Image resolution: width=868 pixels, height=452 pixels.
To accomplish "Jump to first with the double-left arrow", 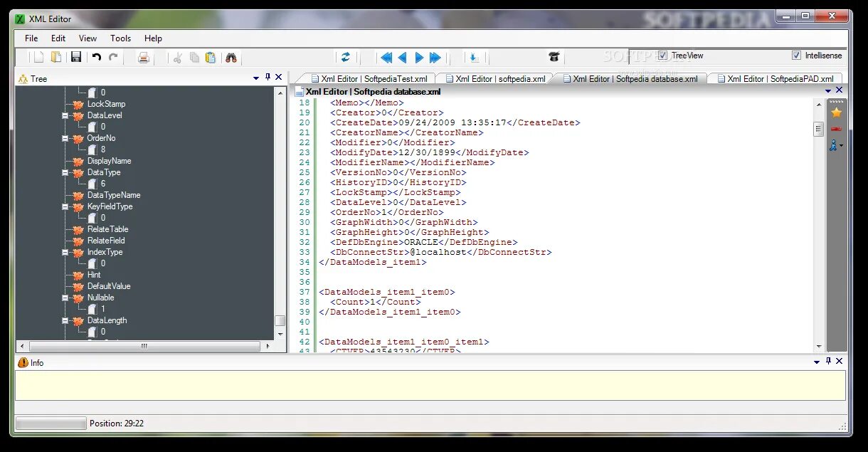I will pyautogui.click(x=386, y=58).
